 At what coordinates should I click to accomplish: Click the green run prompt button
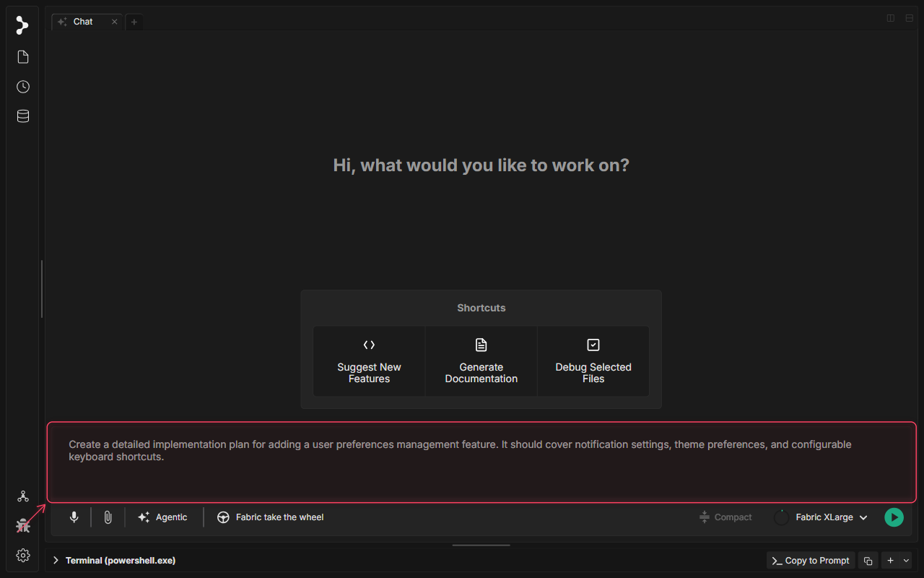(x=894, y=517)
